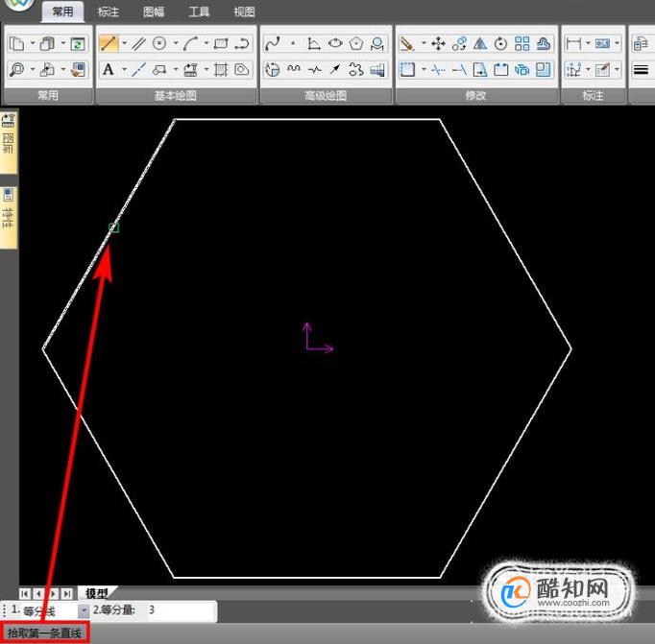
Task: Select the Line drawing tool
Action: (x=109, y=43)
